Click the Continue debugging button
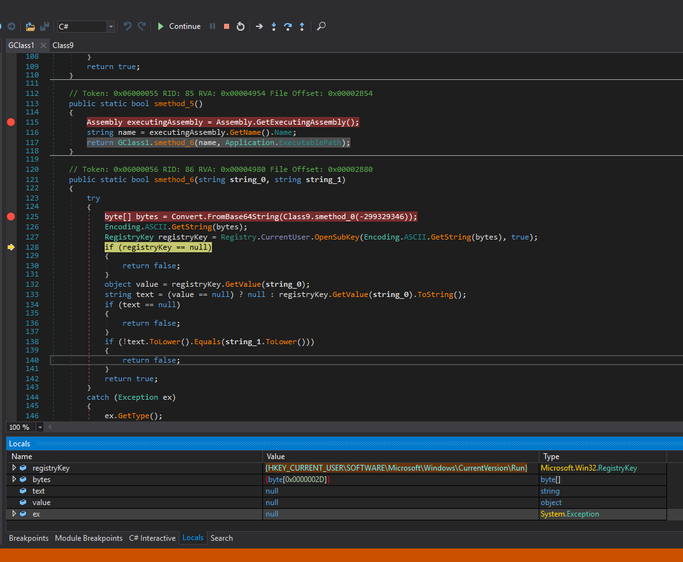Screen dimensions: 683x562 (x=179, y=26)
